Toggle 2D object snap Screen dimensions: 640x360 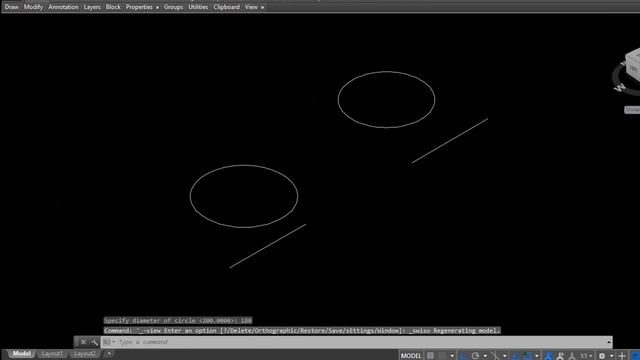[x=527, y=356]
